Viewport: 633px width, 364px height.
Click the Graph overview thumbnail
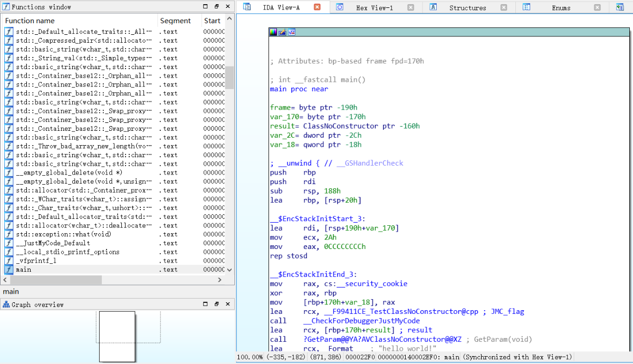pyautogui.click(x=117, y=337)
